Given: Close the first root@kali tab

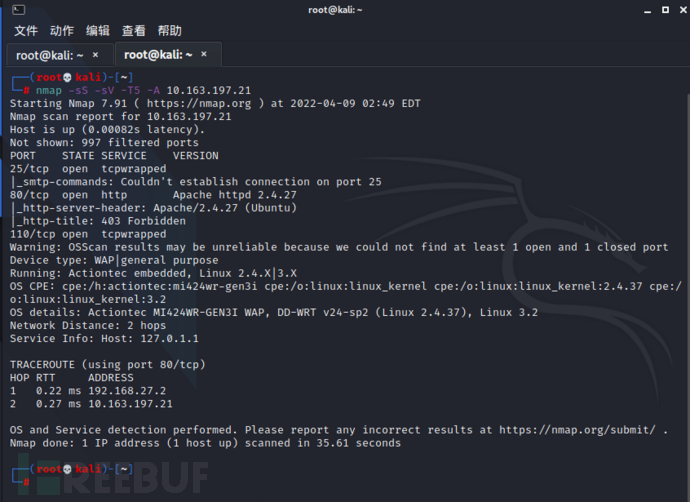Looking at the screenshot, I should pyautogui.click(x=95, y=55).
